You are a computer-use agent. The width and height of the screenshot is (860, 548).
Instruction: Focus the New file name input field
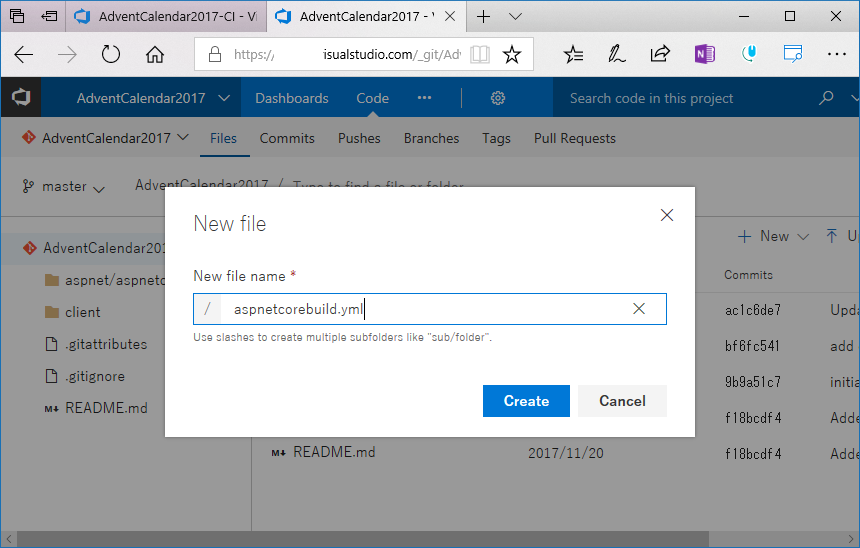(x=429, y=309)
